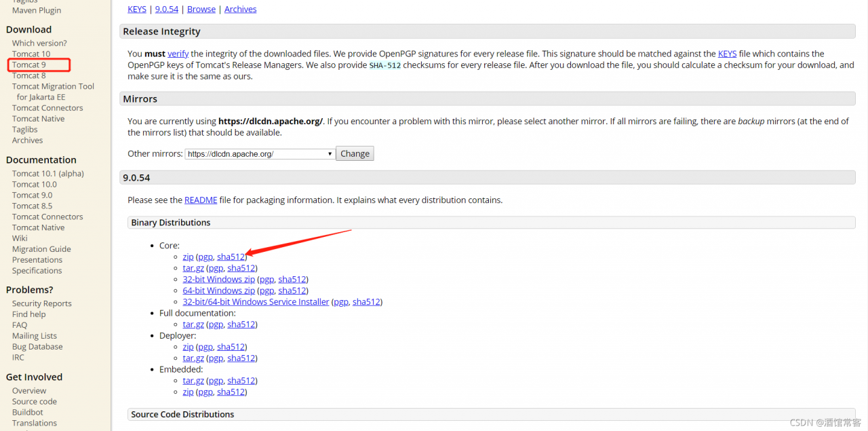Open pgp signature for Deployer tar.gz
The width and height of the screenshot is (868, 431).
[x=216, y=358]
